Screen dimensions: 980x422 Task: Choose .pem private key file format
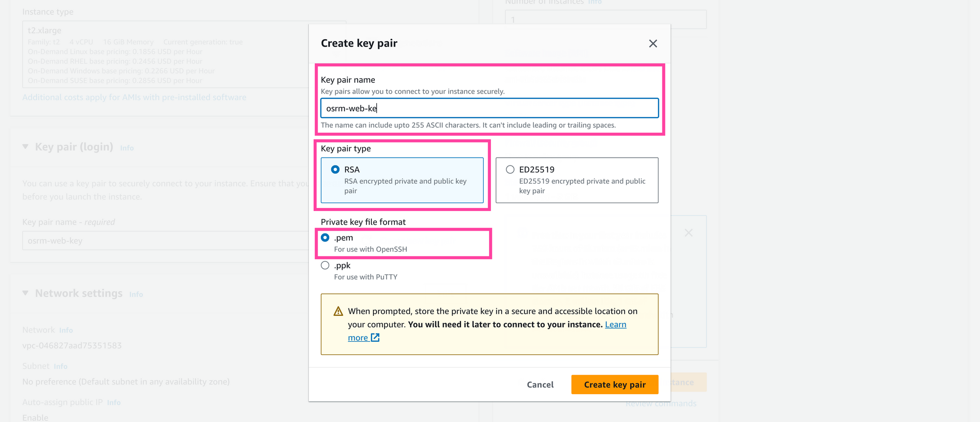point(325,237)
